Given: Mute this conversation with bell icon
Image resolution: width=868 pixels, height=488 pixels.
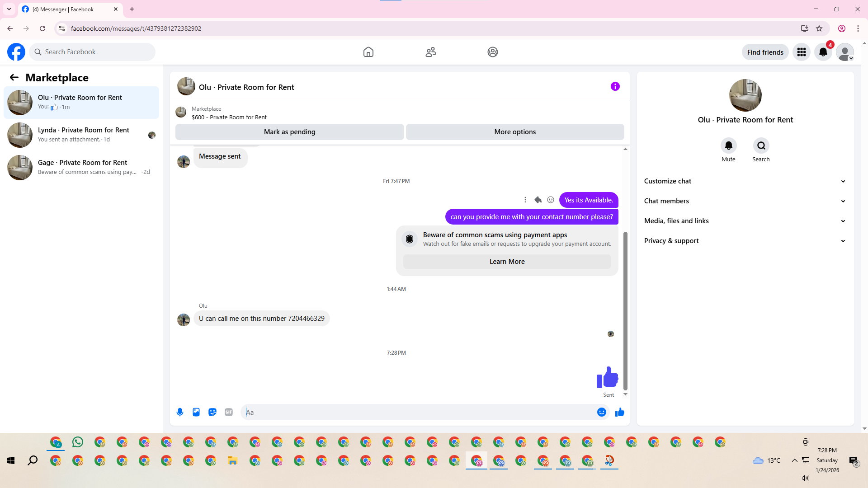Looking at the screenshot, I should point(728,145).
